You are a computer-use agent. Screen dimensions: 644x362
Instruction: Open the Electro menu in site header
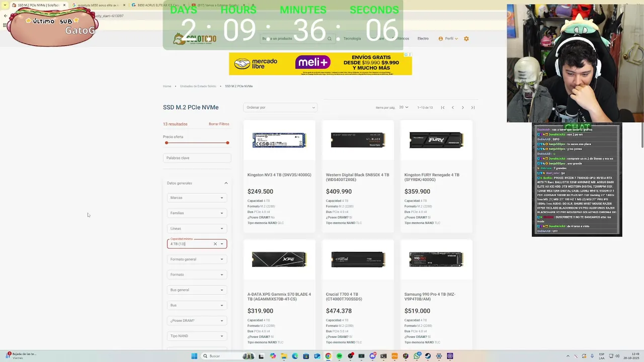423,39
